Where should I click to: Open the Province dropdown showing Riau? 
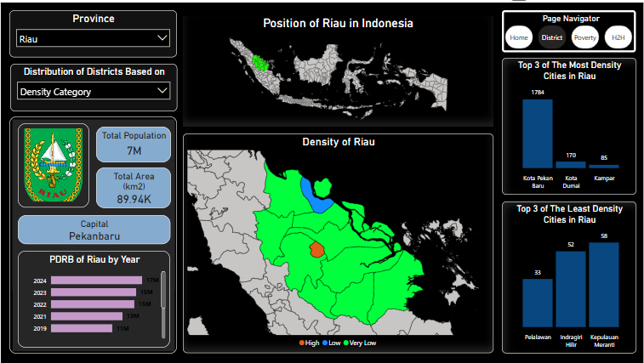93,38
